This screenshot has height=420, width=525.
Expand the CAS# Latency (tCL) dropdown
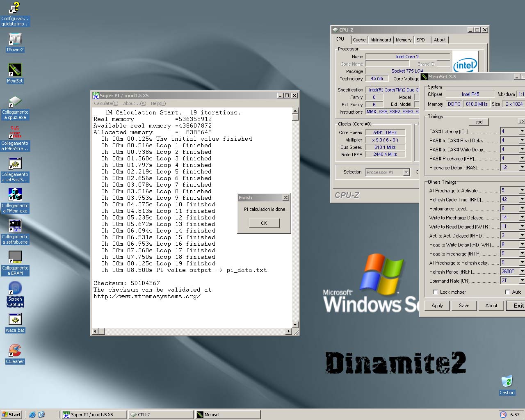click(522, 131)
